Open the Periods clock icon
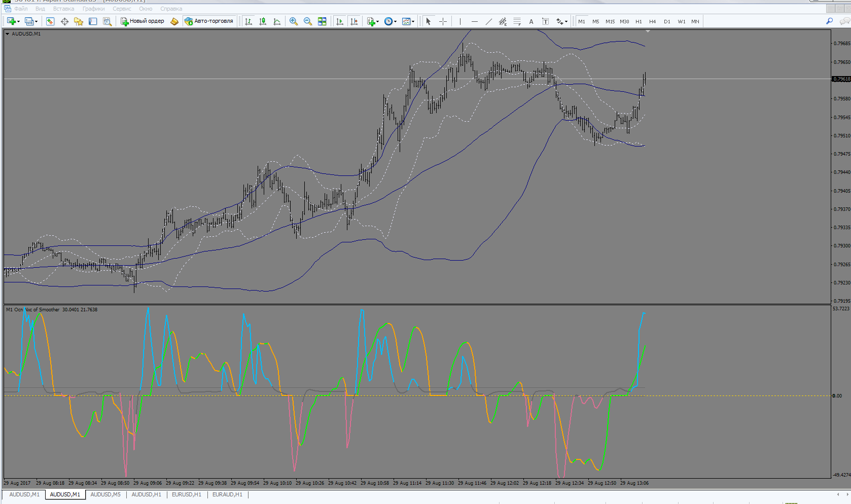The width and height of the screenshot is (851, 504). click(x=388, y=21)
